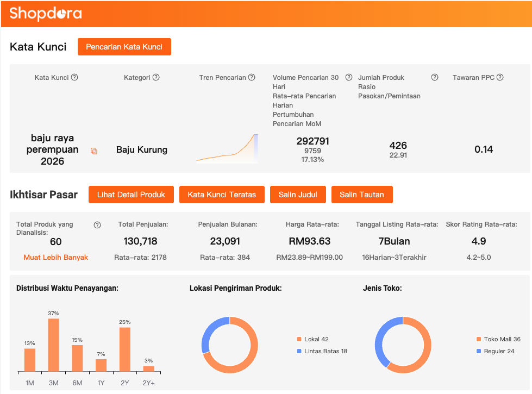The width and height of the screenshot is (532, 394).
Task: Click help icon beside Total Produk yang Dianalisis
Action: pyautogui.click(x=97, y=225)
